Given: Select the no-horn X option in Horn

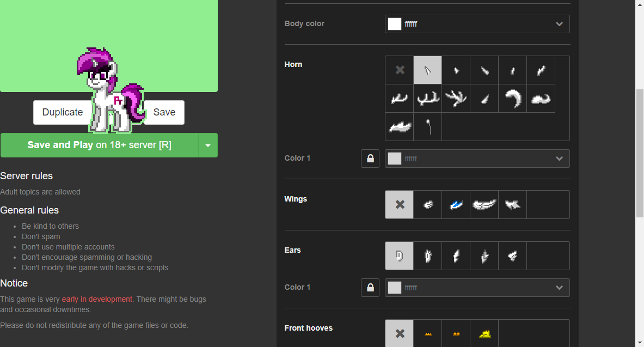Looking at the screenshot, I should coord(400,70).
